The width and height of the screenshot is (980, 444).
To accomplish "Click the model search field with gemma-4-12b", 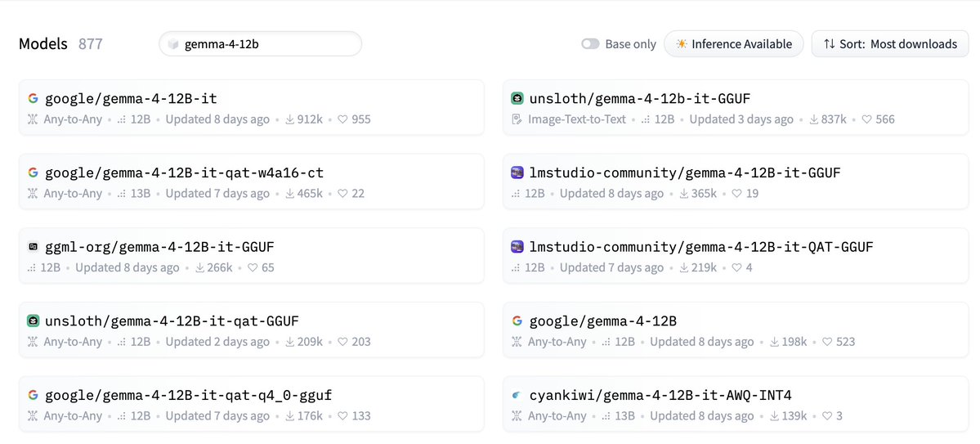I will point(261,44).
